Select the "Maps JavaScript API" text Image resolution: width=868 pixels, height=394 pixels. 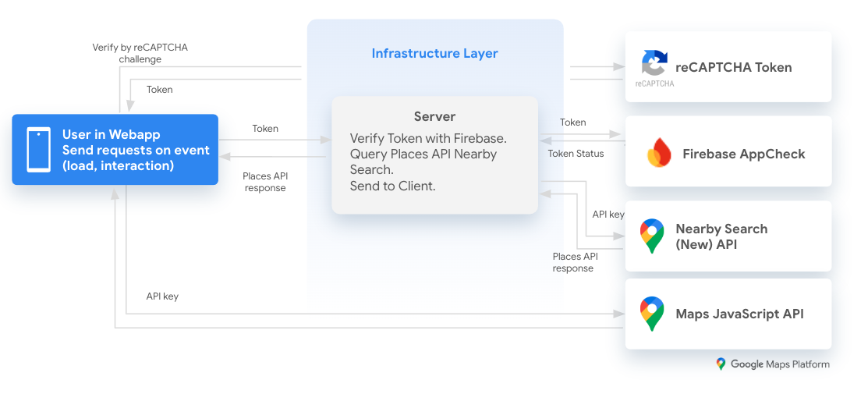coord(739,314)
